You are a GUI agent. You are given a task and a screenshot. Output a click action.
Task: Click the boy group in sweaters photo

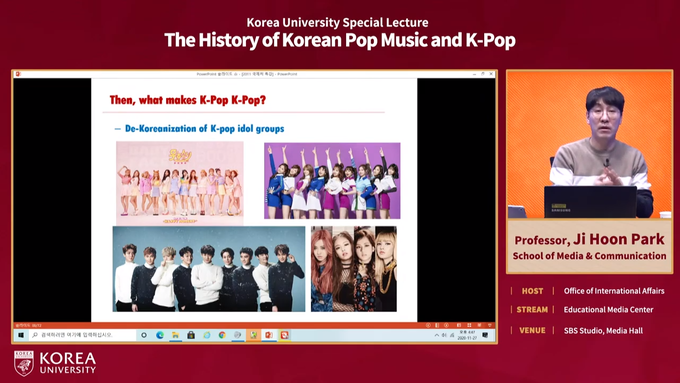209,269
